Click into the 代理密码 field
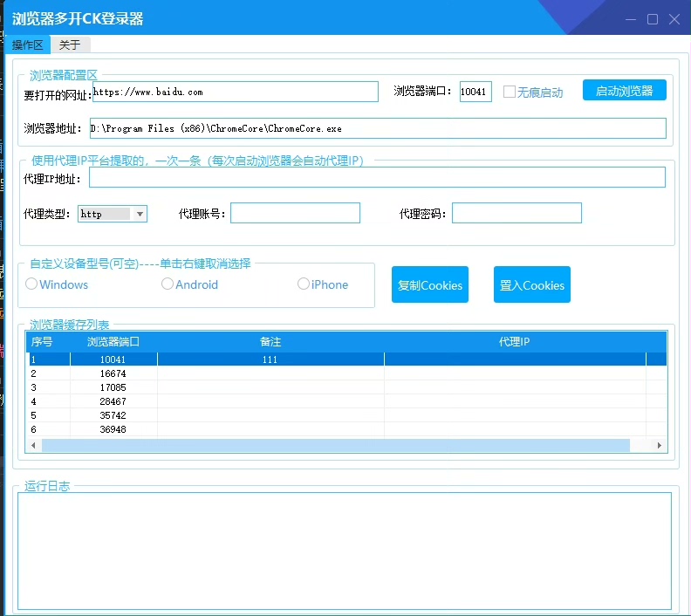Screen dimensions: 691x616 pos(517,213)
